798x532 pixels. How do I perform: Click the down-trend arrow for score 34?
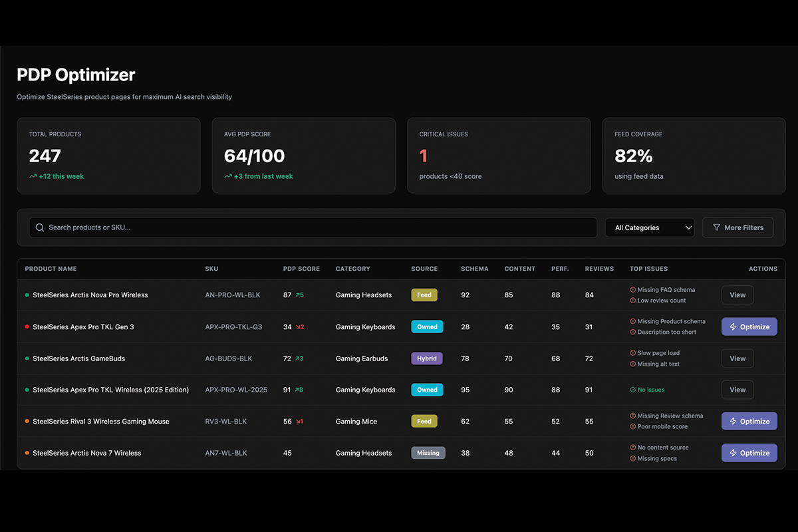coord(298,327)
